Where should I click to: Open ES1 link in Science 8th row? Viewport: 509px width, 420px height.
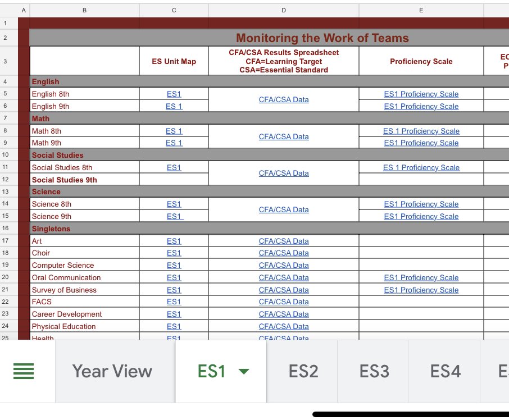pos(174,204)
